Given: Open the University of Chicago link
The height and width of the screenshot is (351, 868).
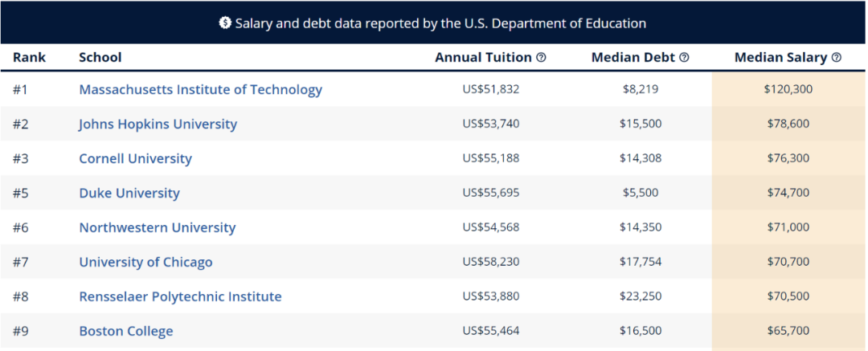Looking at the screenshot, I should click(145, 263).
